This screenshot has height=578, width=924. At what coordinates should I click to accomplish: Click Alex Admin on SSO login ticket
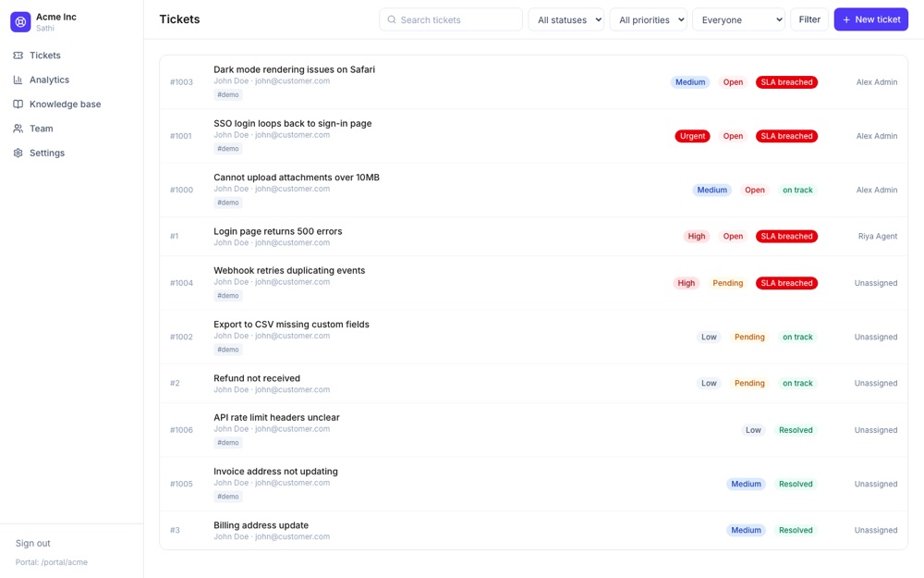click(877, 136)
